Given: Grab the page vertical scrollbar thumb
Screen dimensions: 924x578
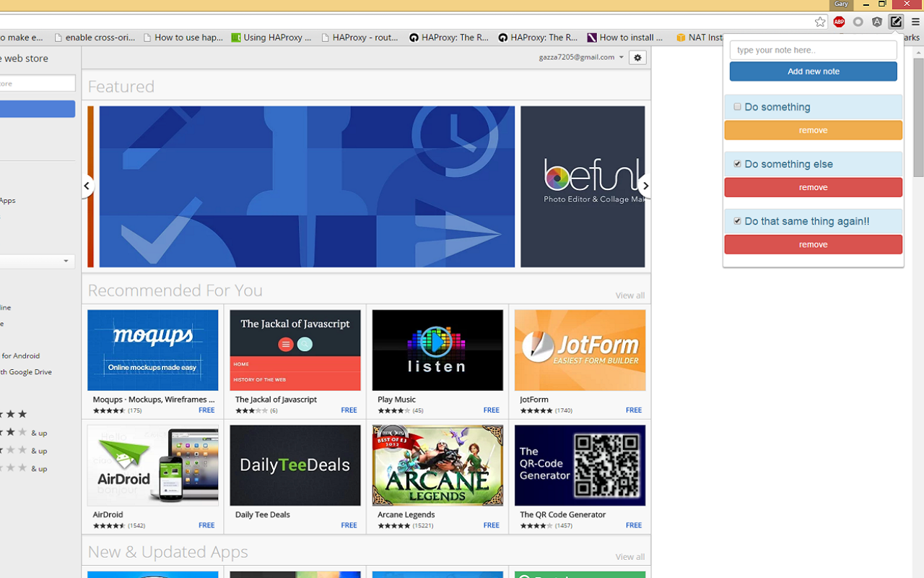Looking at the screenshot, I should pyautogui.click(x=918, y=116).
